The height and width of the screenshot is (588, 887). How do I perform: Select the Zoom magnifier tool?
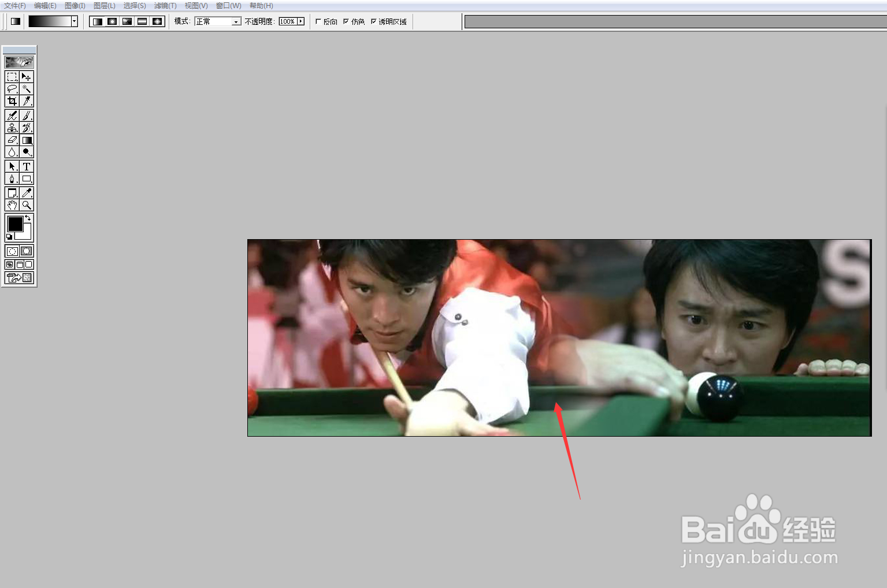click(27, 205)
